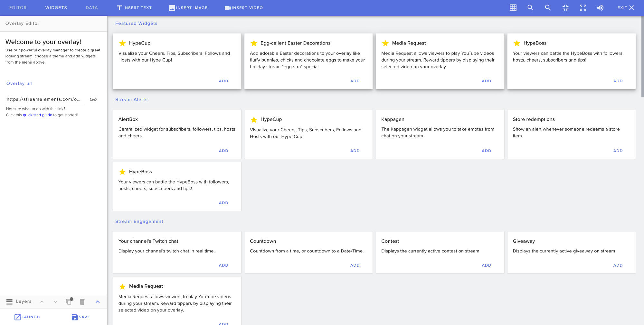Choose Insert Text in top bar
Screen dimensions: 644x325
[x=134, y=8]
